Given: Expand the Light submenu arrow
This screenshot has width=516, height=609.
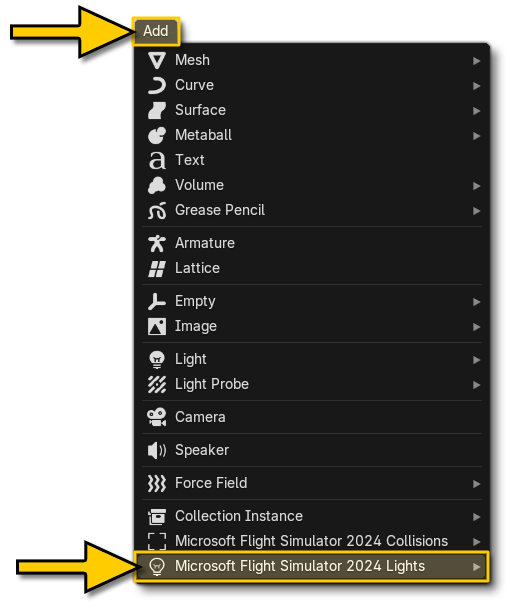Looking at the screenshot, I should (x=476, y=360).
